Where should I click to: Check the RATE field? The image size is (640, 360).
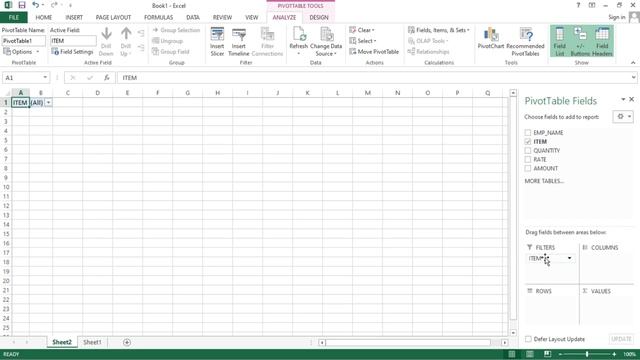528,160
